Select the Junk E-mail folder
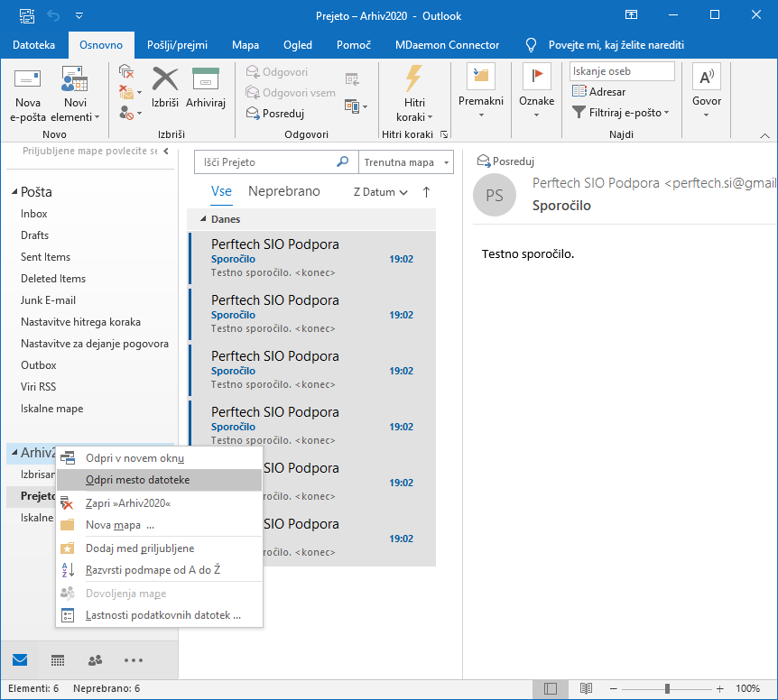778x700 pixels. tap(48, 300)
